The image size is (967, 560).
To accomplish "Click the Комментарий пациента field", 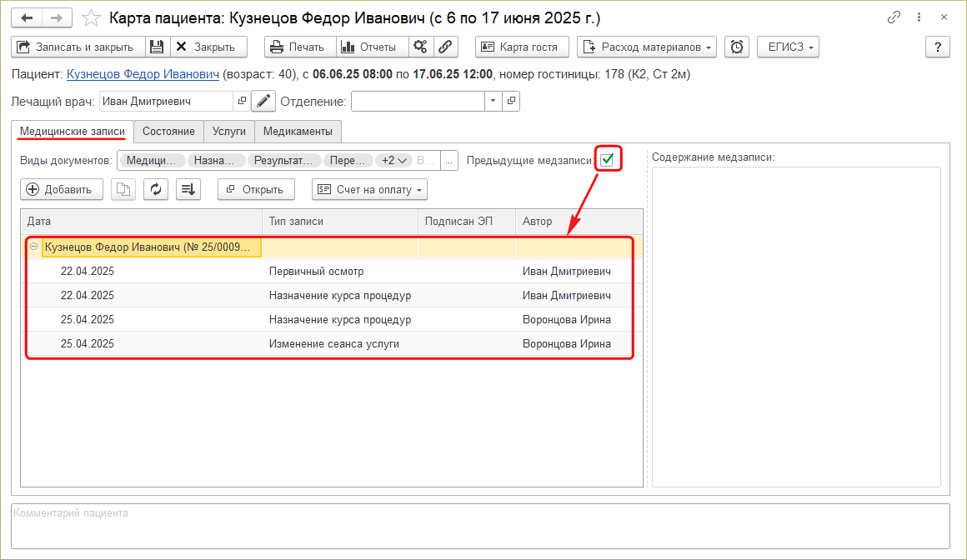I will [480, 526].
